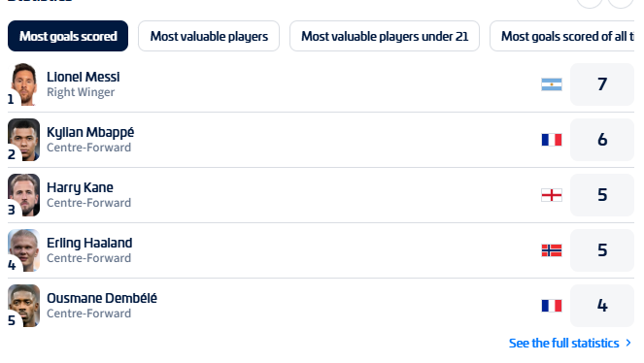Click the chevron after See the full statistics
Viewport: 644px width, 363px height.
628,343
